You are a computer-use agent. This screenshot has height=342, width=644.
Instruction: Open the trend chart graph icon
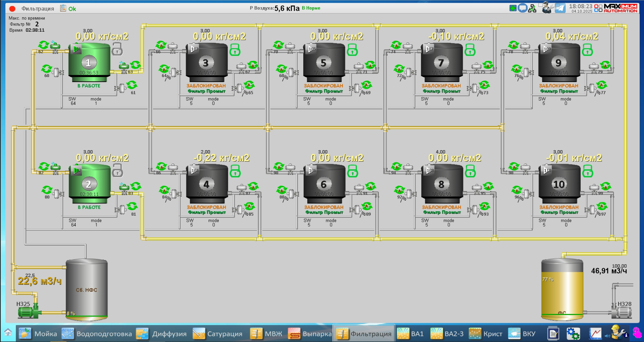click(x=595, y=333)
